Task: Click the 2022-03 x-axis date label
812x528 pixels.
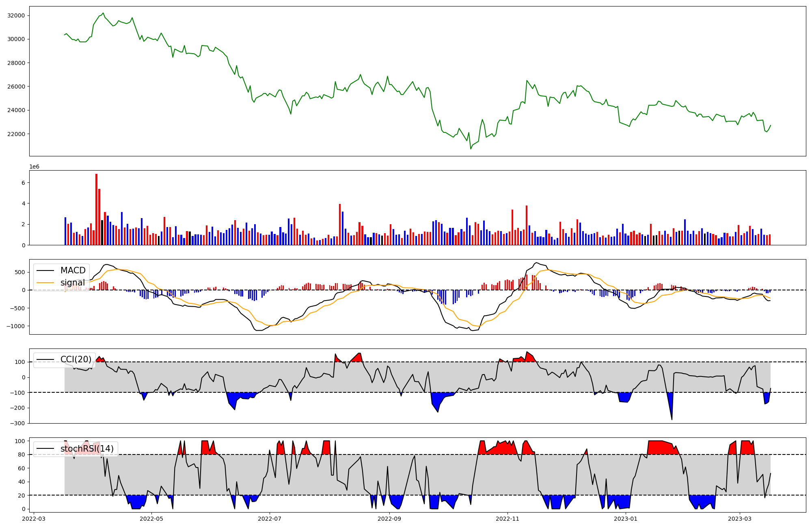Action: tap(34, 519)
